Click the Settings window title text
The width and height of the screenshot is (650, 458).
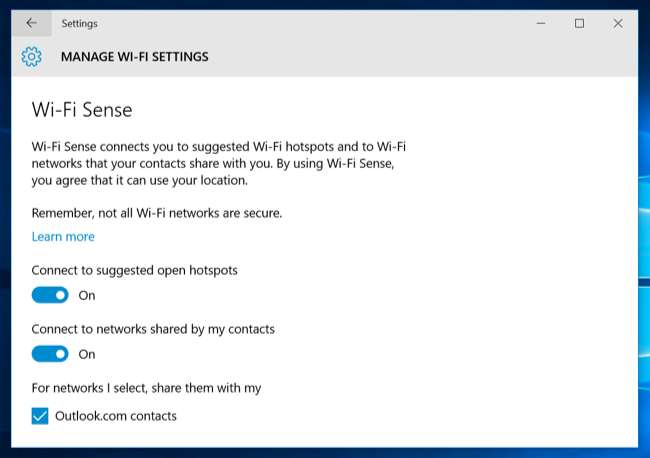click(x=79, y=23)
